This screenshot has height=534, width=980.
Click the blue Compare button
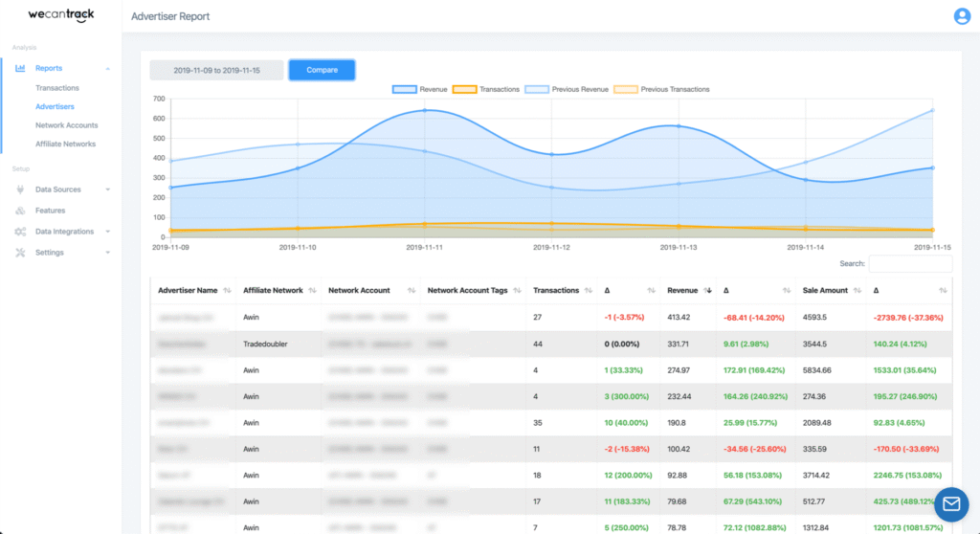(322, 70)
